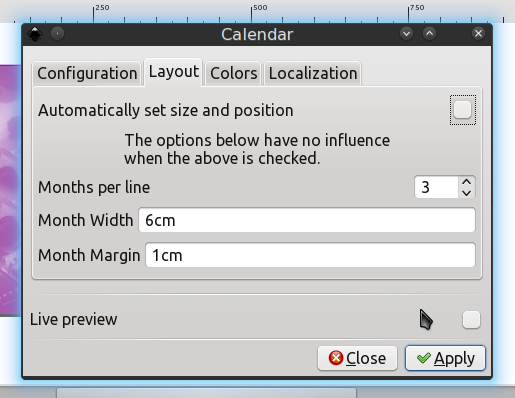
Task: Decrease Months per line with down arrow
Action: click(467, 193)
